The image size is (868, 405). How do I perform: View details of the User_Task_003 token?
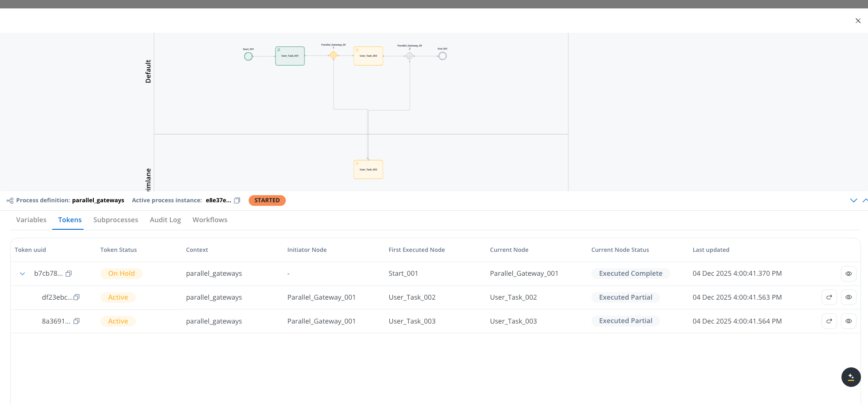point(848,321)
